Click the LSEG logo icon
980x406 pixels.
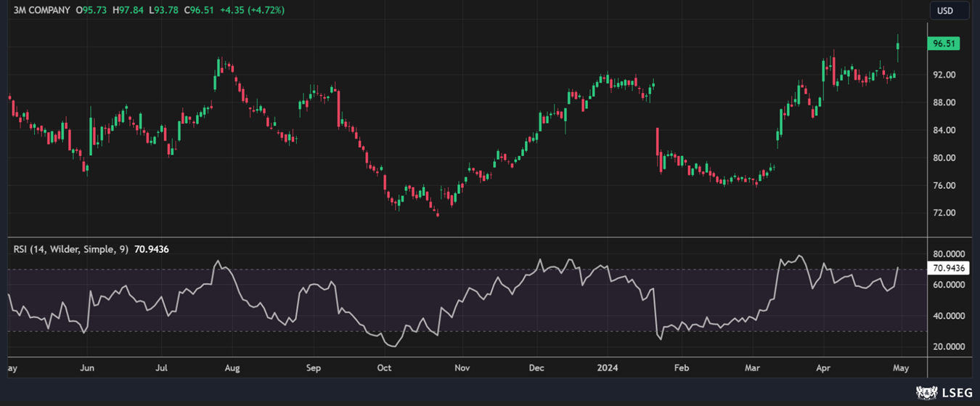tap(926, 393)
